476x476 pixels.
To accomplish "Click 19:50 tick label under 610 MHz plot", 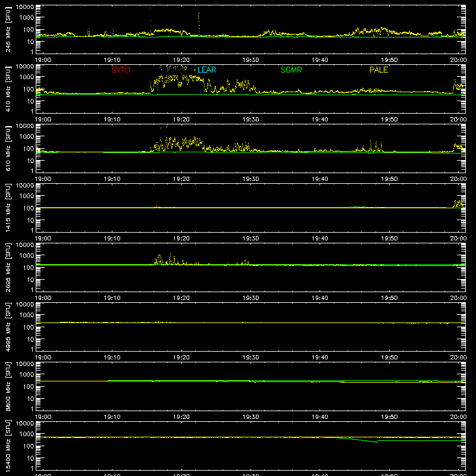I will coord(389,179).
